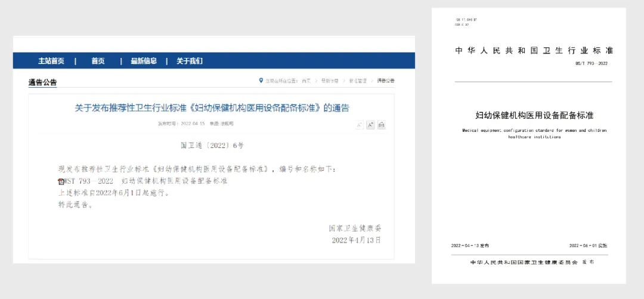Select the 通告公告 section heading
Viewport: 644px width, 299px height.
[43, 82]
